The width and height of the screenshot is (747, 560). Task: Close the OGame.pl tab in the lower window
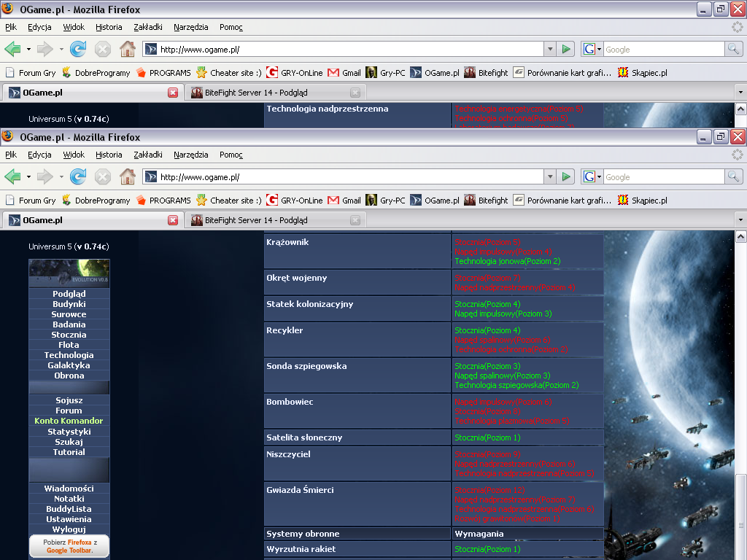point(173,220)
